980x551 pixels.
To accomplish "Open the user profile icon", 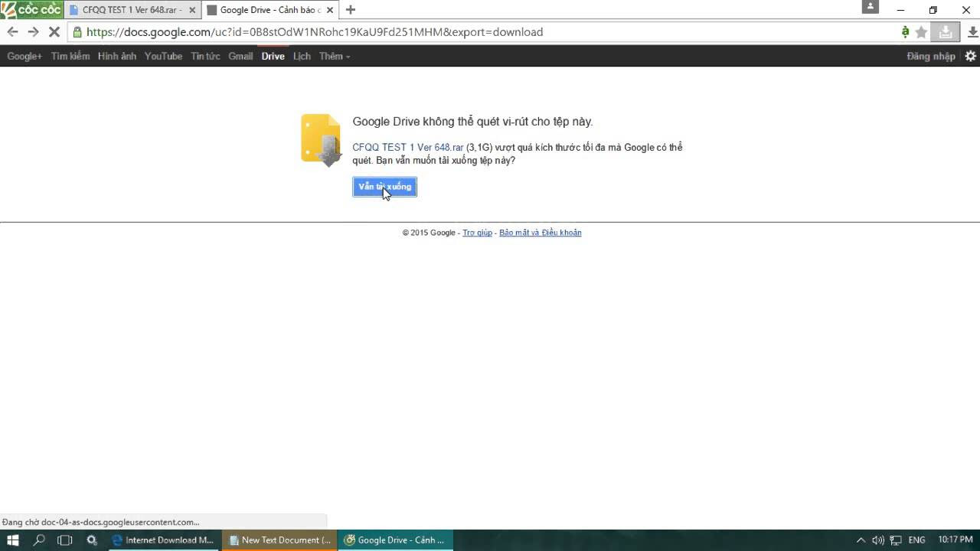I will 870,8.
